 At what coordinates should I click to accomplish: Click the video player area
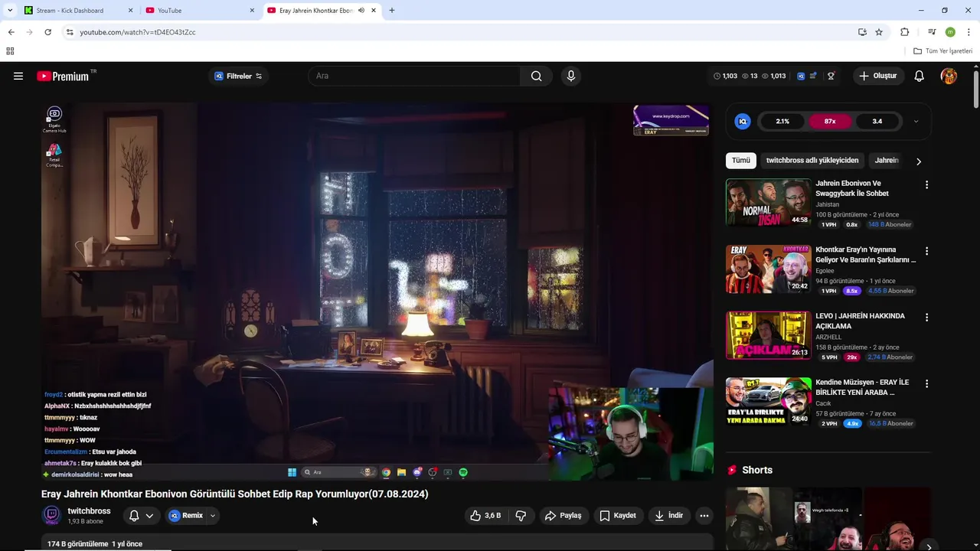coord(377,291)
